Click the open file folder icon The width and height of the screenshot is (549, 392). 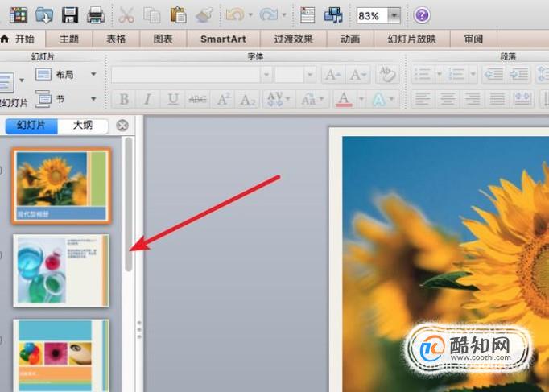tap(44, 15)
